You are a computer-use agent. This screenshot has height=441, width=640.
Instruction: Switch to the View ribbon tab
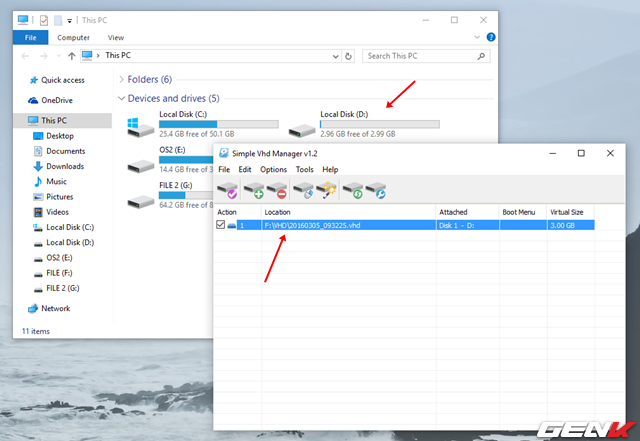coord(116,37)
